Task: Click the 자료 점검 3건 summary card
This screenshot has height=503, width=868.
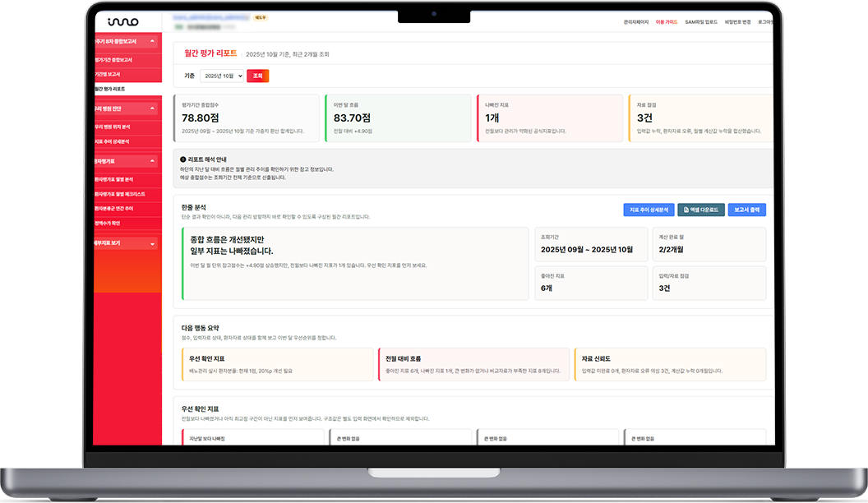Action: 701,118
